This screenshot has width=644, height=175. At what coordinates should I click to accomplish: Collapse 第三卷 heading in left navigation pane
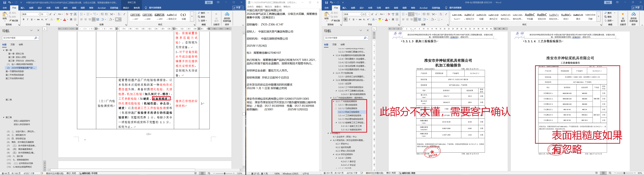[x=4, y=117]
